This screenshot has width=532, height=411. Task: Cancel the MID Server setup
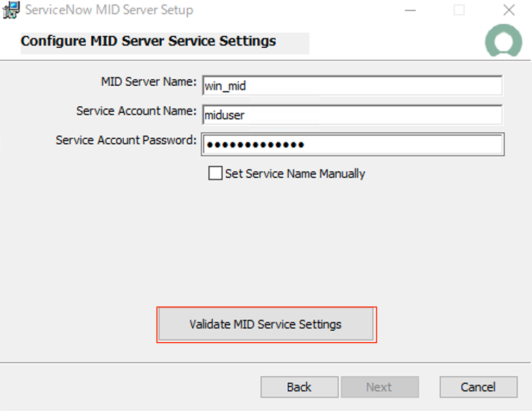tap(478, 387)
